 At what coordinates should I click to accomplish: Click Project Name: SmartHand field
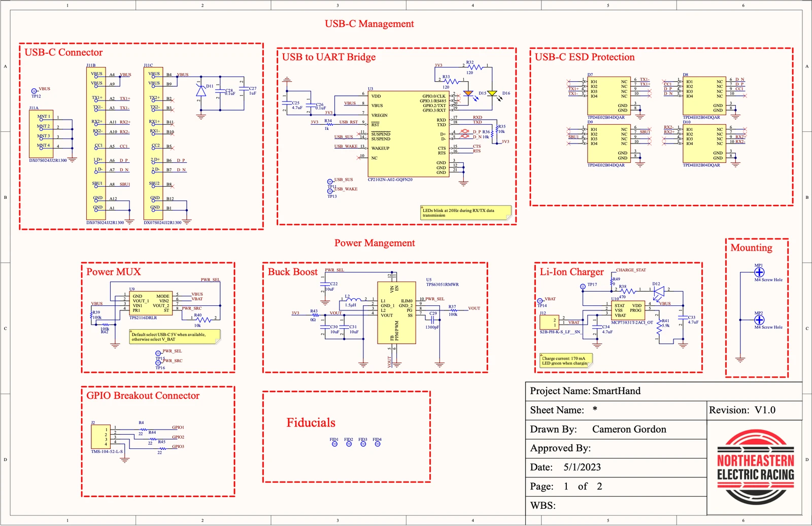click(x=664, y=391)
